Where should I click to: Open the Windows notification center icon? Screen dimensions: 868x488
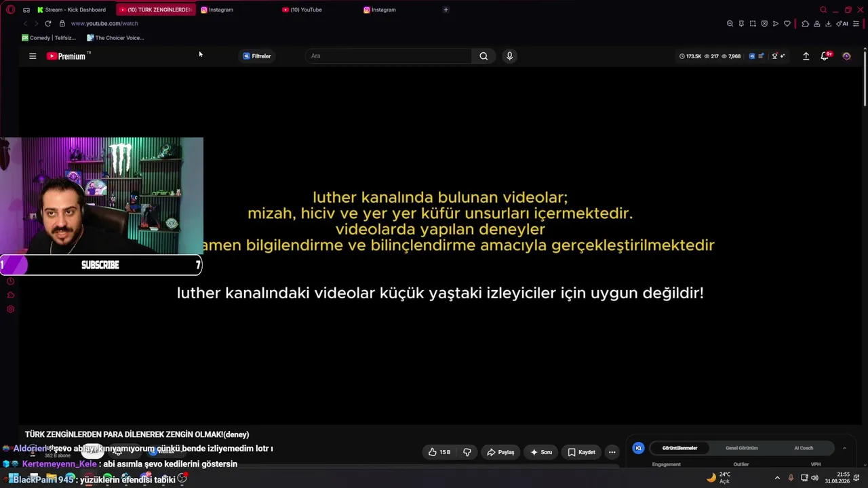(857, 478)
